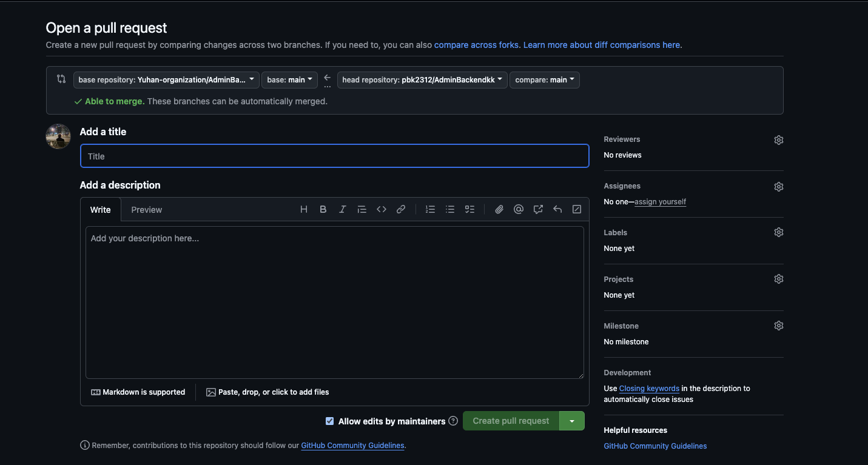Viewport: 868px width, 465px height.
Task: Click Paste, drop, or click to add files
Action: (267, 392)
